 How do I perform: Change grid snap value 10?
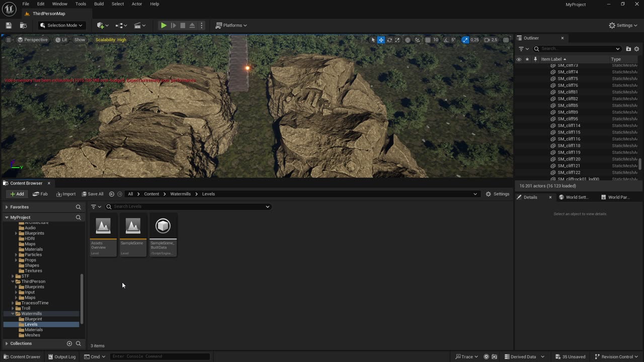[x=436, y=40]
